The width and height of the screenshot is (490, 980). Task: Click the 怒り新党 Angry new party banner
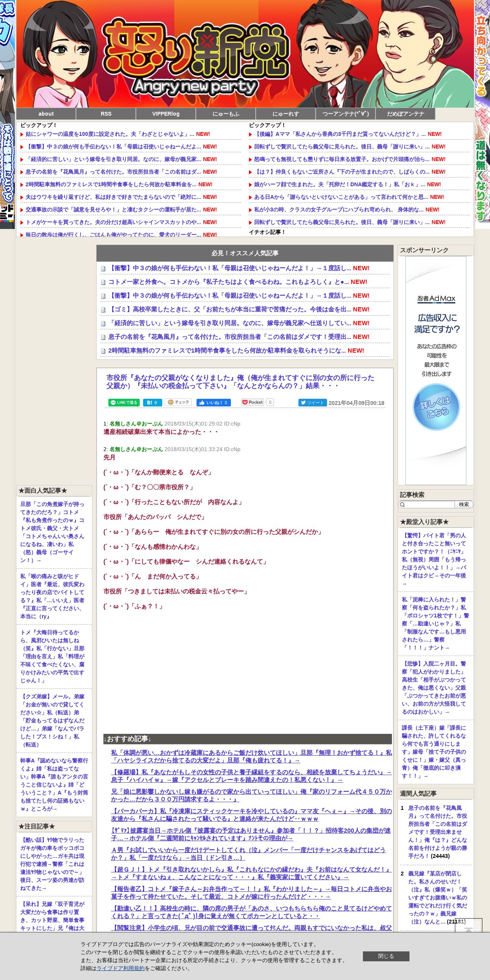(245, 54)
